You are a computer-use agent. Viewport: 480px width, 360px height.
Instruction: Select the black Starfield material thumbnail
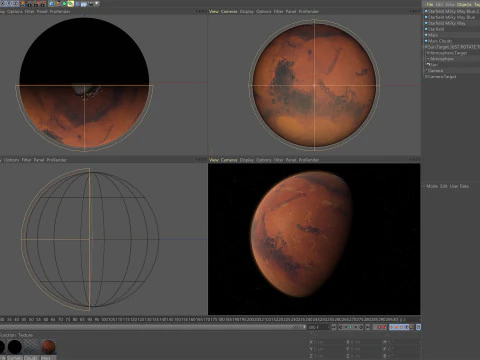tap(15, 347)
